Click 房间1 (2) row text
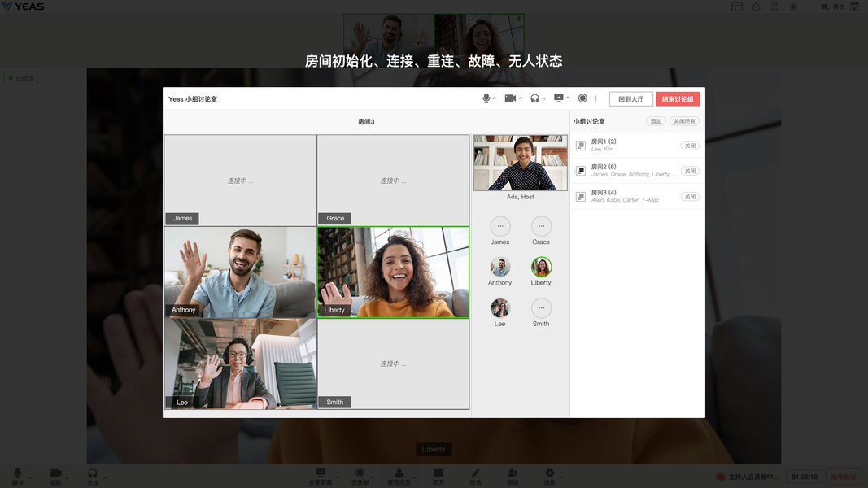868x488 pixels. pos(604,142)
